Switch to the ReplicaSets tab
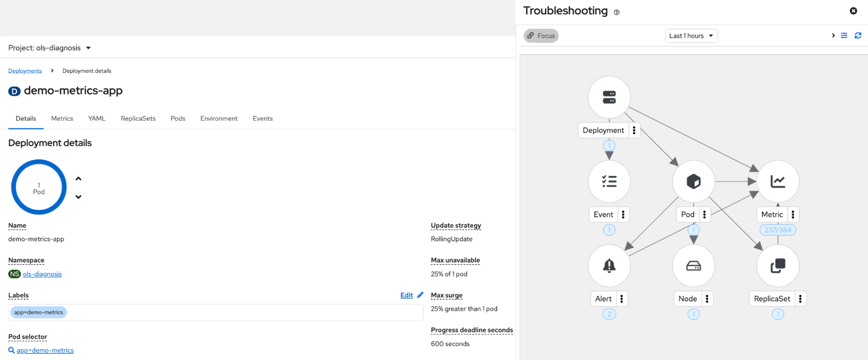 138,118
